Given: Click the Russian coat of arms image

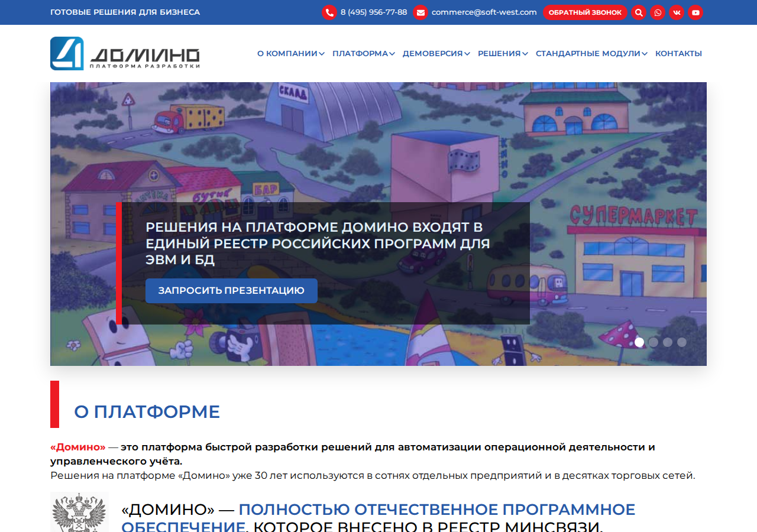Looking at the screenshot, I should [x=79, y=512].
